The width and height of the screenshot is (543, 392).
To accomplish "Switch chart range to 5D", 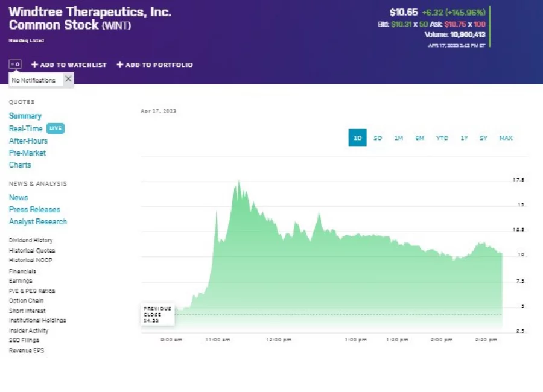I will [x=378, y=138].
